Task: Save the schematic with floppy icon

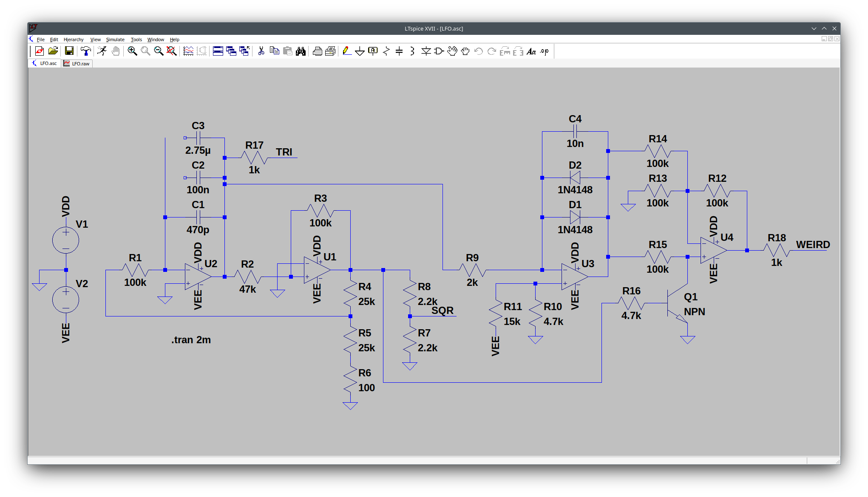Action: tap(69, 51)
